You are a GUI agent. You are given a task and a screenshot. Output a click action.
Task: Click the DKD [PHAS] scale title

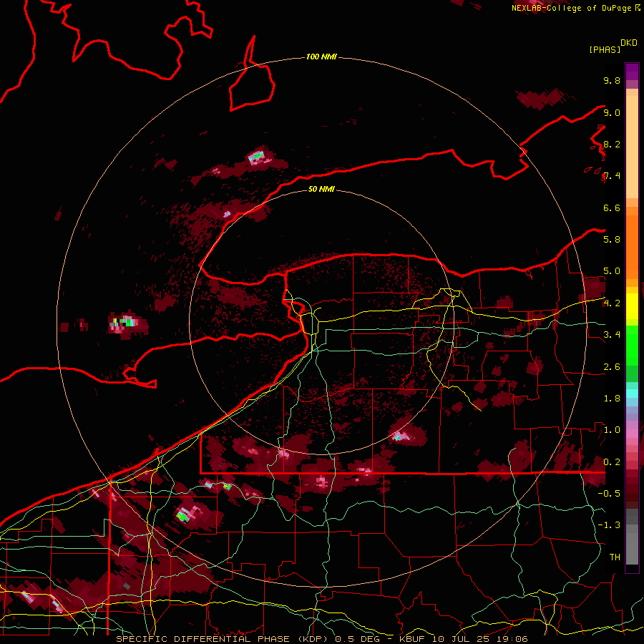pyautogui.click(x=613, y=46)
